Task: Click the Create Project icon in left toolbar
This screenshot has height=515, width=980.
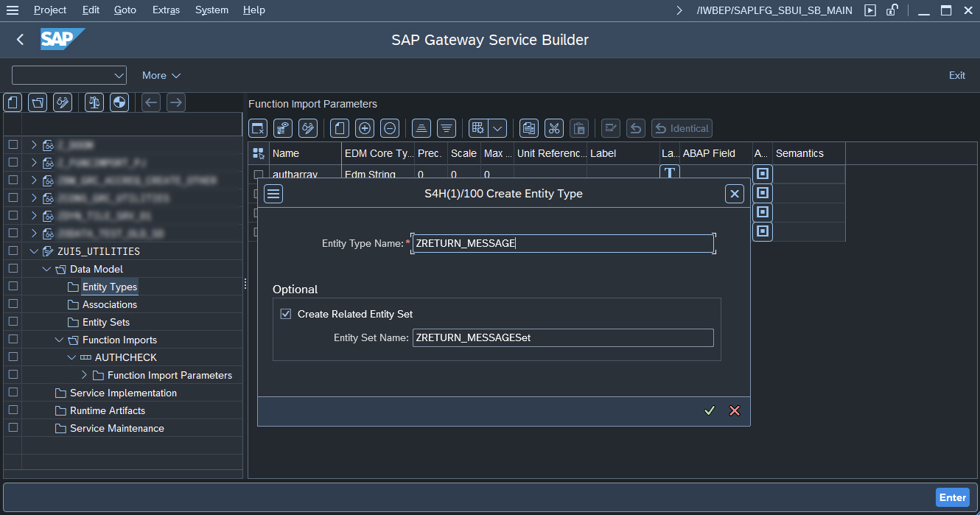Action: 13,102
